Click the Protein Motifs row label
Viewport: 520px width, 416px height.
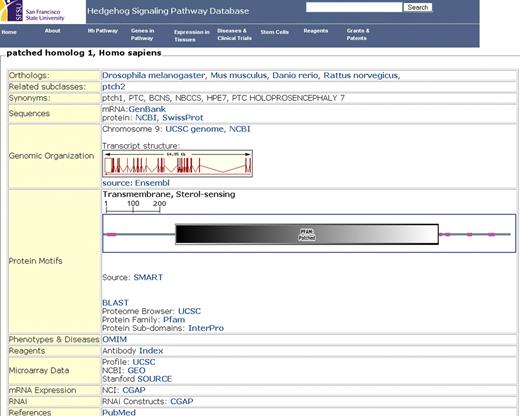(36, 261)
